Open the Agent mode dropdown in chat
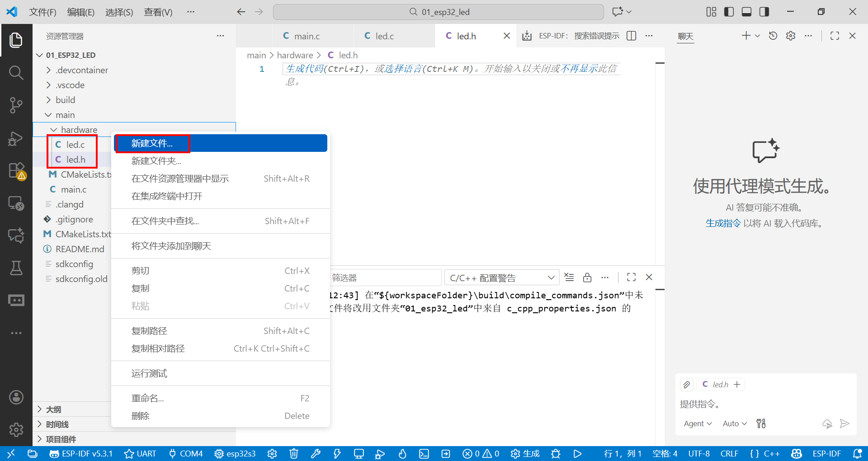 tap(698, 423)
